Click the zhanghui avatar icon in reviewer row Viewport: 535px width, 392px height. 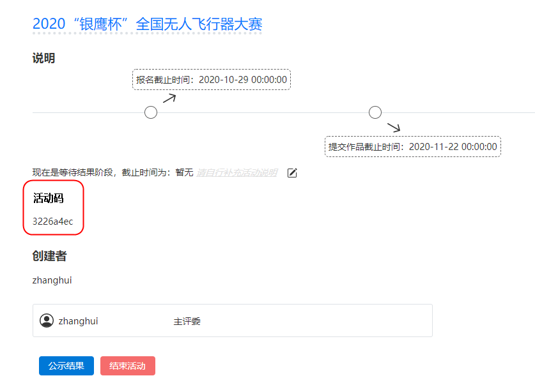pyautogui.click(x=47, y=320)
